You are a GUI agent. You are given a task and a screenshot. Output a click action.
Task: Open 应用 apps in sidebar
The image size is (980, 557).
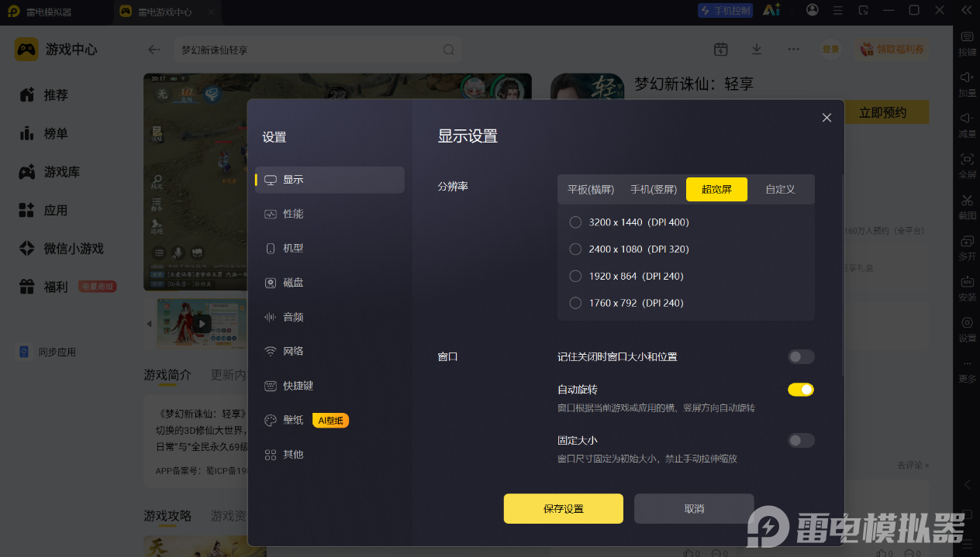point(44,210)
